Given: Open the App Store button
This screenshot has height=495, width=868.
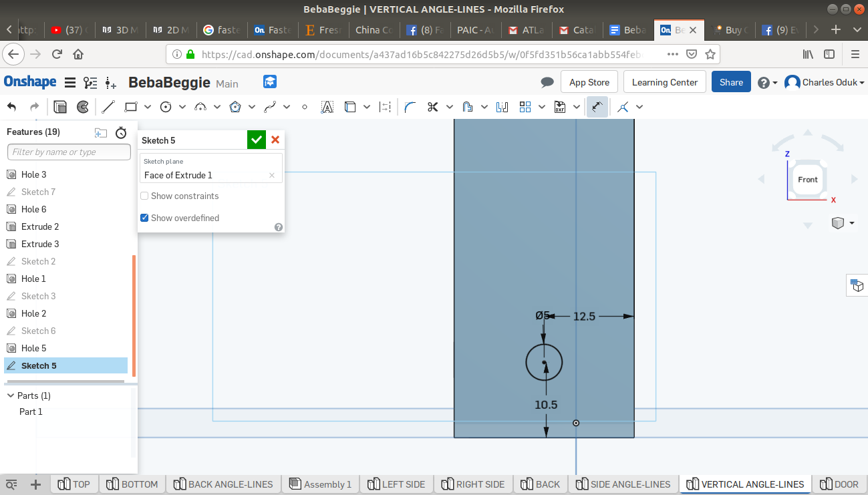Looking at the screenshot, I should pos(589,82).
